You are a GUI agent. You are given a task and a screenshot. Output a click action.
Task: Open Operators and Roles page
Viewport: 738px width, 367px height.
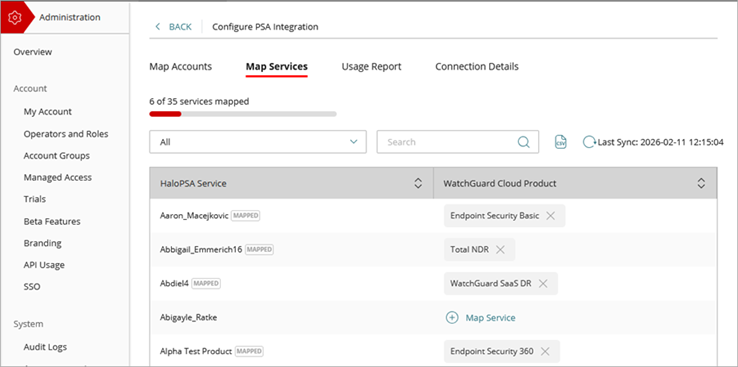66,134
